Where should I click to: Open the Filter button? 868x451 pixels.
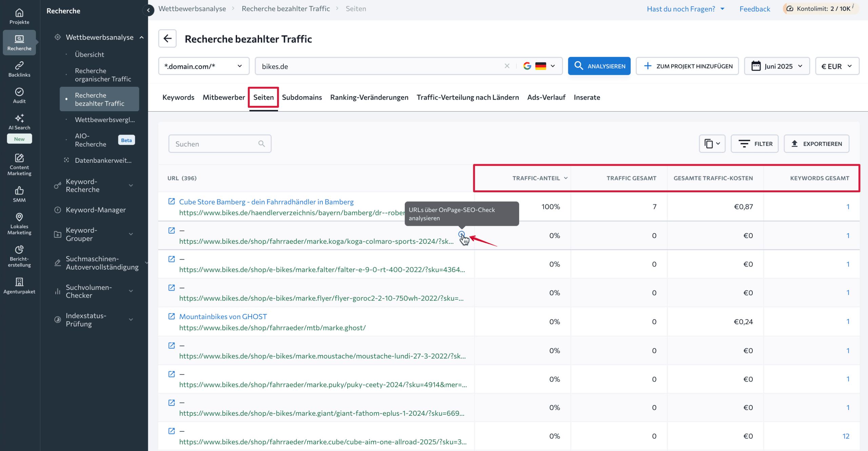(754, 144)
